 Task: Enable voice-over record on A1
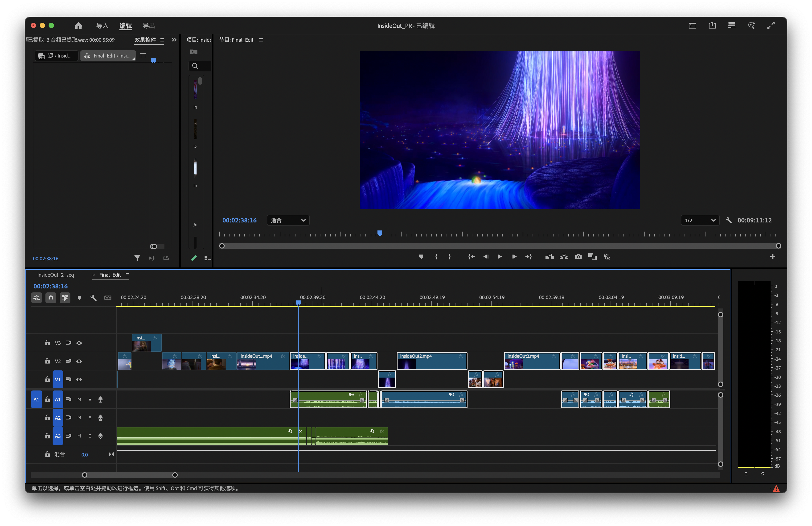[100, 399]
